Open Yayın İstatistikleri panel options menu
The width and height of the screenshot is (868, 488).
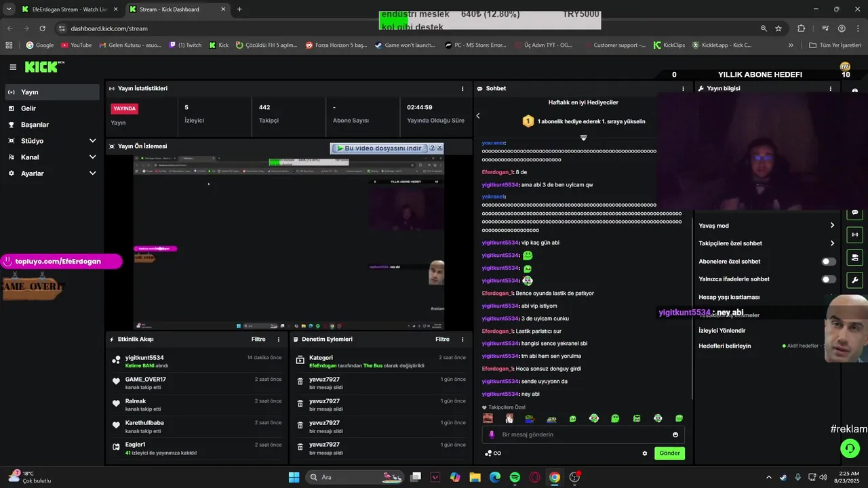click(x=462, y=89)
